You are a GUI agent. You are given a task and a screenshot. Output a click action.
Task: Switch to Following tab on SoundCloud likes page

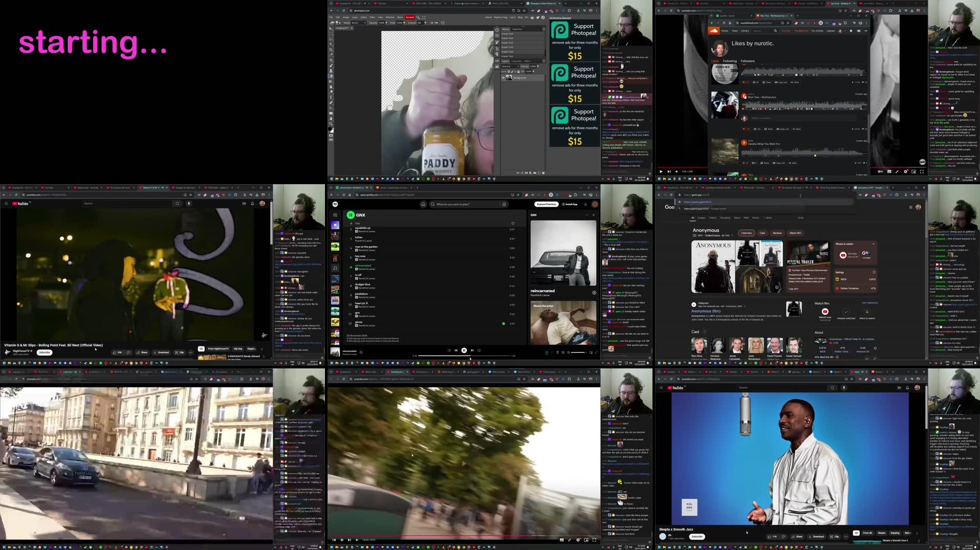coord(730,61)
